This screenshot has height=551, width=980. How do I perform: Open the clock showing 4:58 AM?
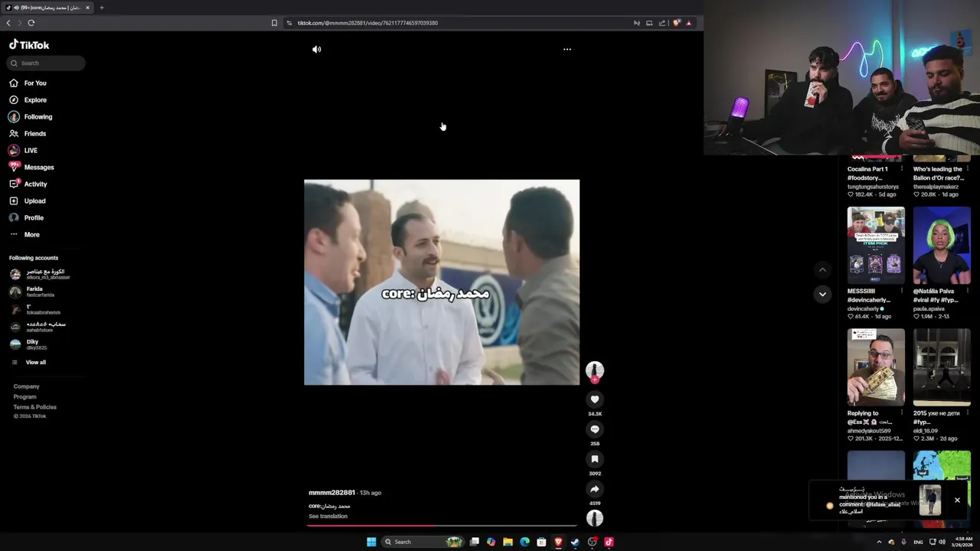tap(963, 542)
